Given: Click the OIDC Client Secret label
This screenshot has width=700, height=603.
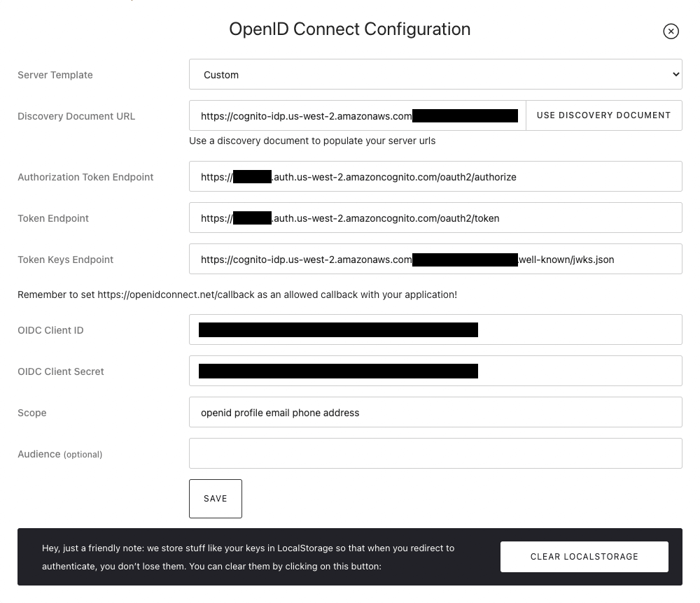Looking at the screenshot, I should (61, 371).
